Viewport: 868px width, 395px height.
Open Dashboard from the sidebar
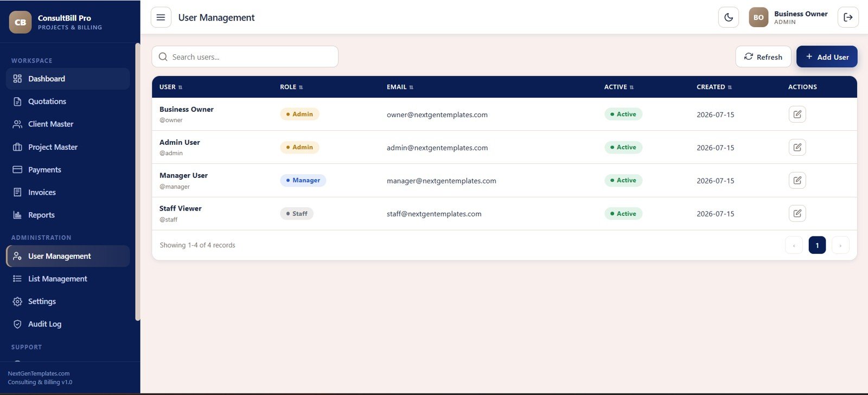(x=68, y=79)
